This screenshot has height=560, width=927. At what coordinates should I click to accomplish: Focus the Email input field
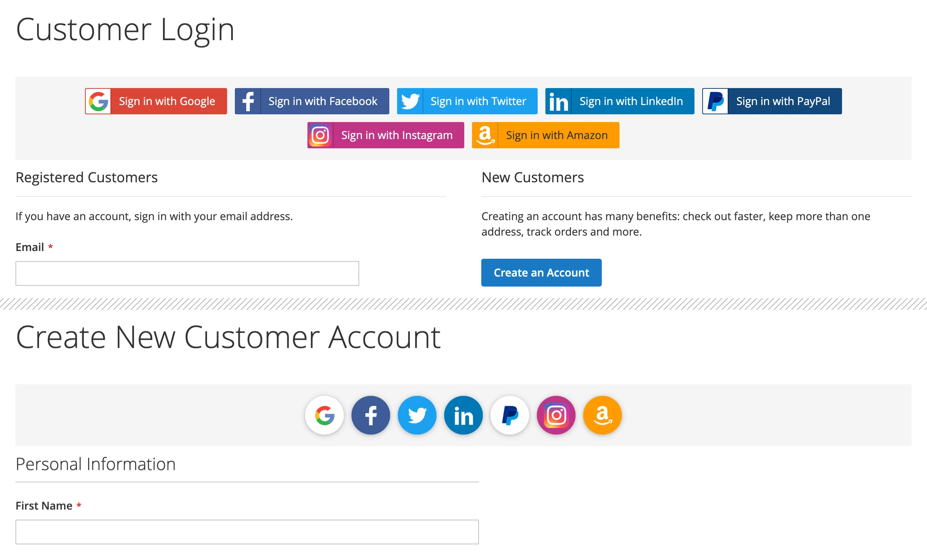point(187,273)
